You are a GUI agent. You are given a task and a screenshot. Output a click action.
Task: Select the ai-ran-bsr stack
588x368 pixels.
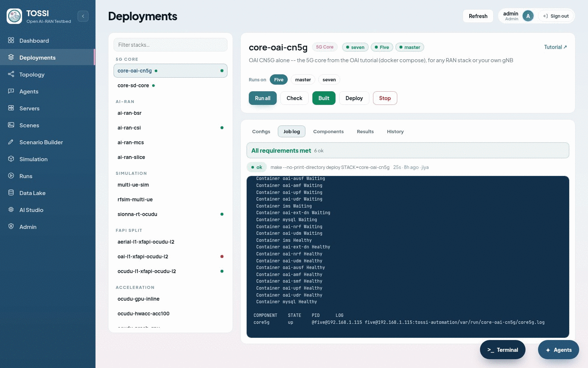pyautogui.click(x=171, y=113)
